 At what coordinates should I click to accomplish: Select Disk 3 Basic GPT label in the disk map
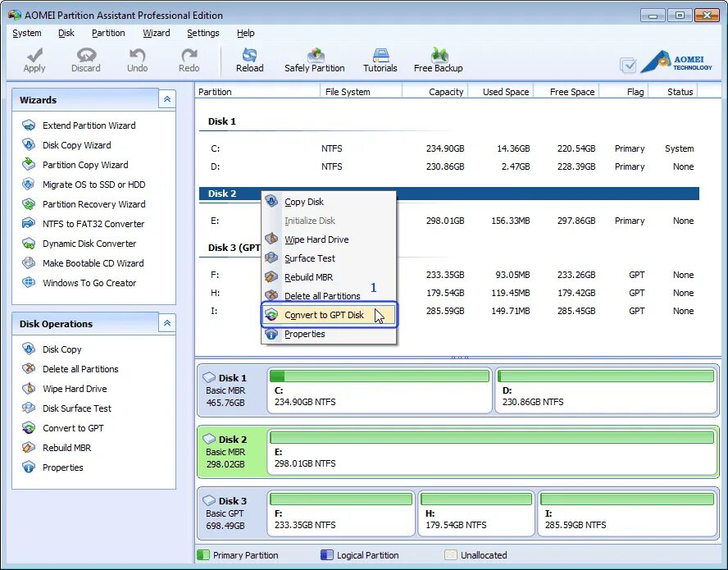230,513
